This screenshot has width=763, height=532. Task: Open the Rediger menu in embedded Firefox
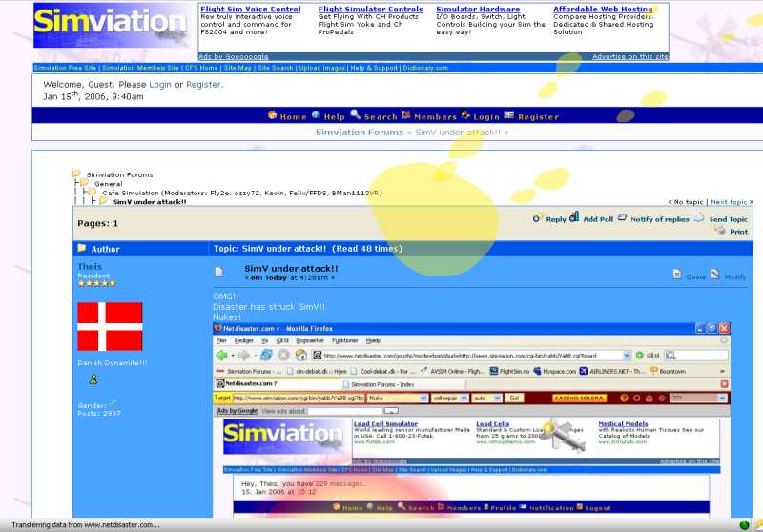pos(244,341)
